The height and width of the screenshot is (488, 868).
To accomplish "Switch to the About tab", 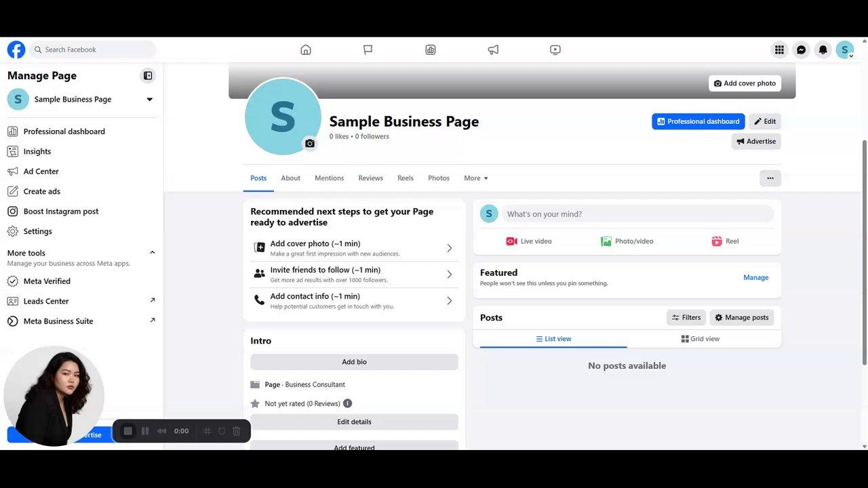I will coord(290,178).
